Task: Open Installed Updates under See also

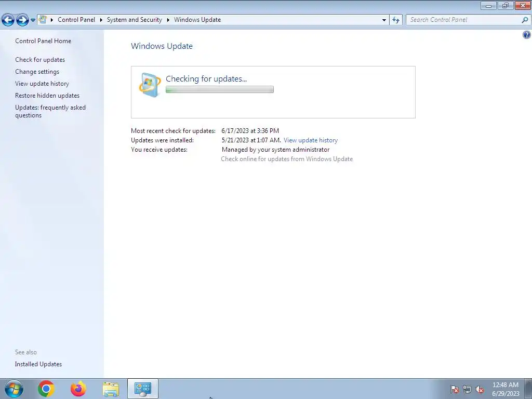Action: point(38,364)
